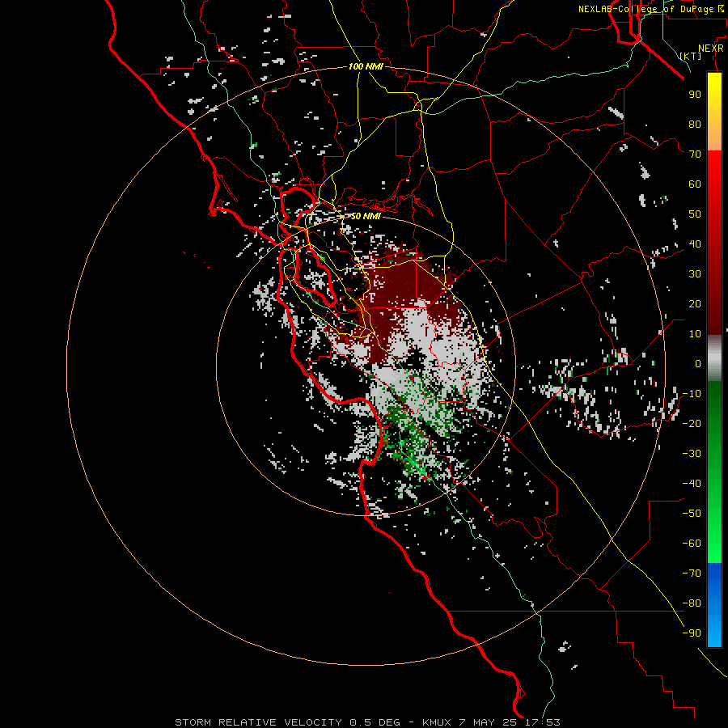The image size is (728, 728).
Task: Select the gray zero-velocity color bar segment
Action: [x=714, y=358]
